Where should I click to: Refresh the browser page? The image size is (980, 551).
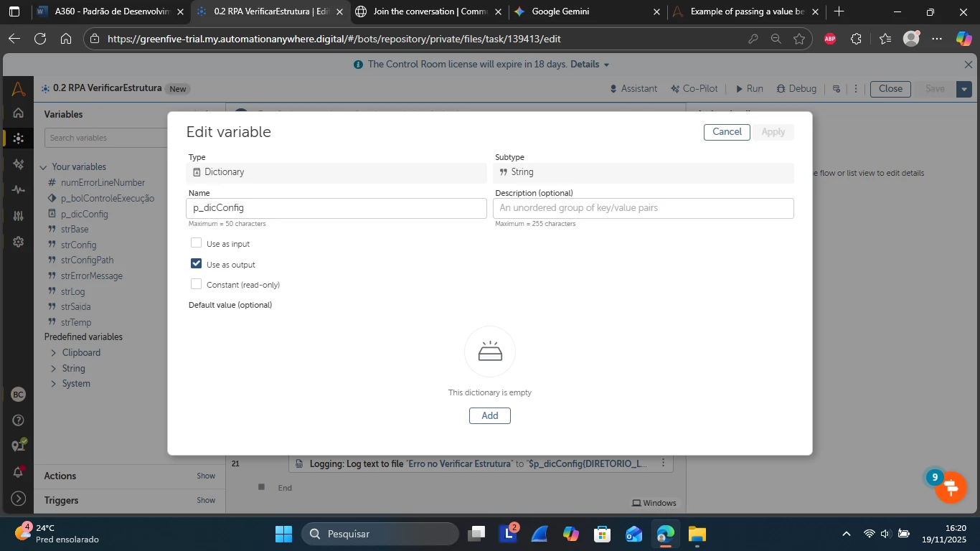pyautogui.click(x=40, y=39)
